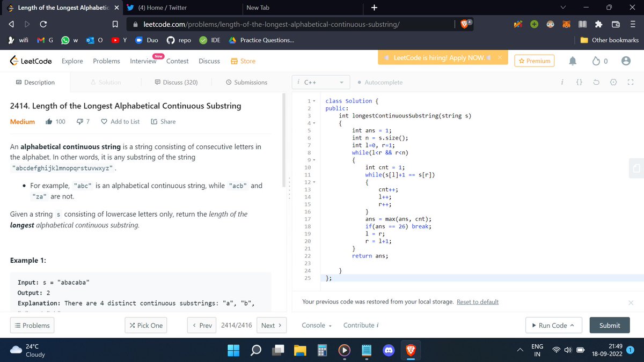Open the Calculator taskbar app
Image resolution: width=644 pixels, height=362 pixels.
tap(322, 350)
